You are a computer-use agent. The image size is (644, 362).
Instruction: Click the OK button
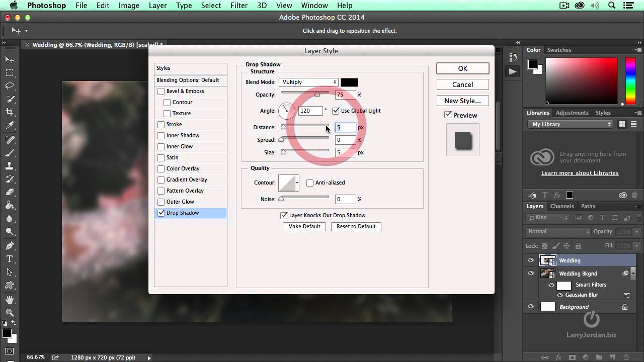point(462,68)
